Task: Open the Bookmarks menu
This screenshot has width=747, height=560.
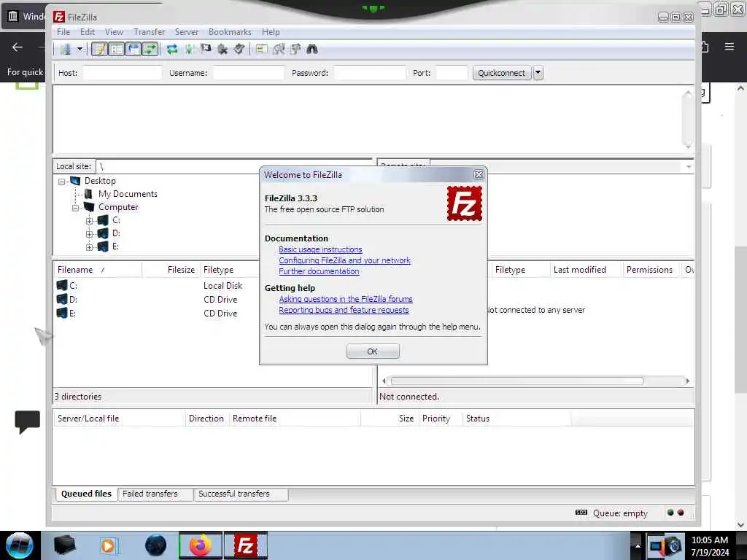Action: click(230, 32)
